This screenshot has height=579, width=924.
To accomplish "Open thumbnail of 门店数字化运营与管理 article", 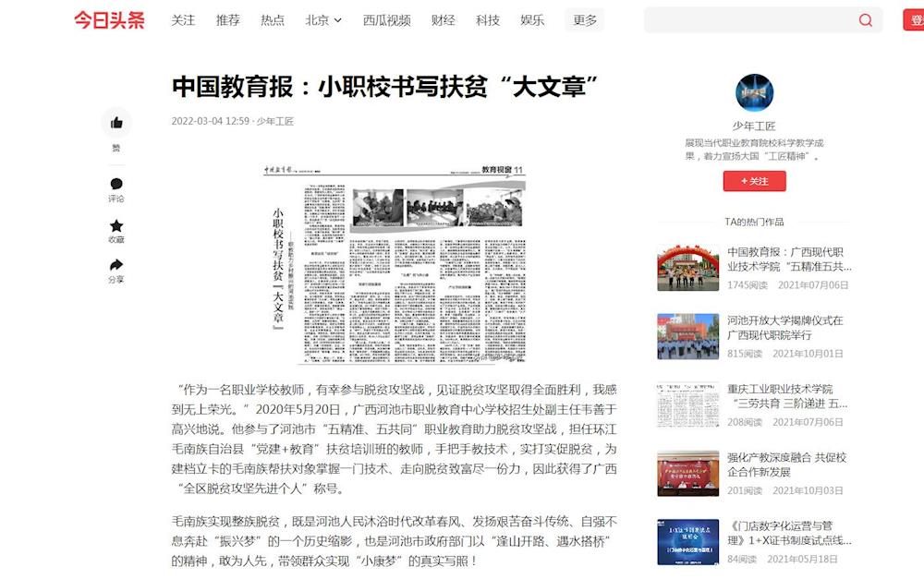I will 687,541.
